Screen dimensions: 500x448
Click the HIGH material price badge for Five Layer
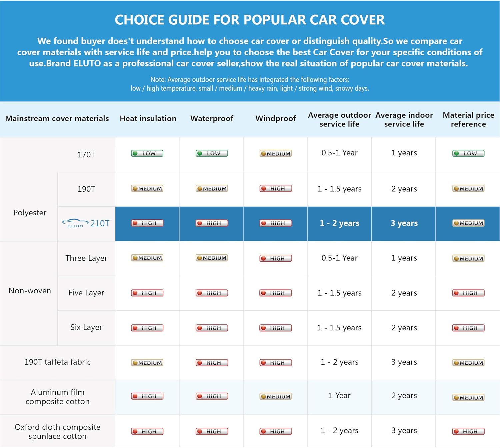coord(468,293)
